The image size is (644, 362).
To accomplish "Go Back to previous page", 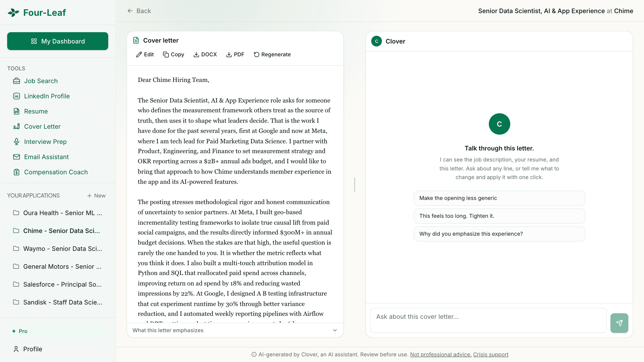I will (139, 11).
